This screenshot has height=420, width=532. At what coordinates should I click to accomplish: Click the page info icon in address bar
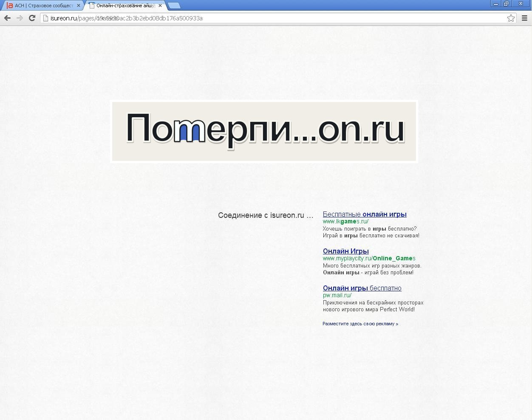[45, 18]
